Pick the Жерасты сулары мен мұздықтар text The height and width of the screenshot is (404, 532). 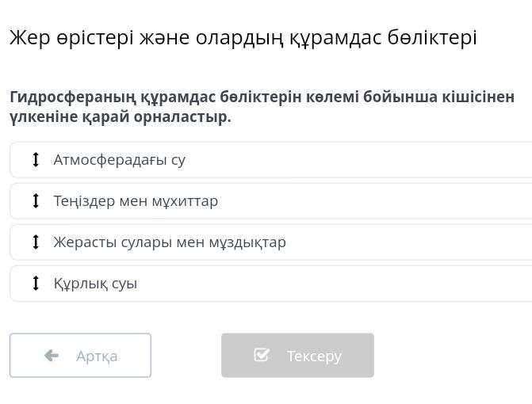click(170, 242)
